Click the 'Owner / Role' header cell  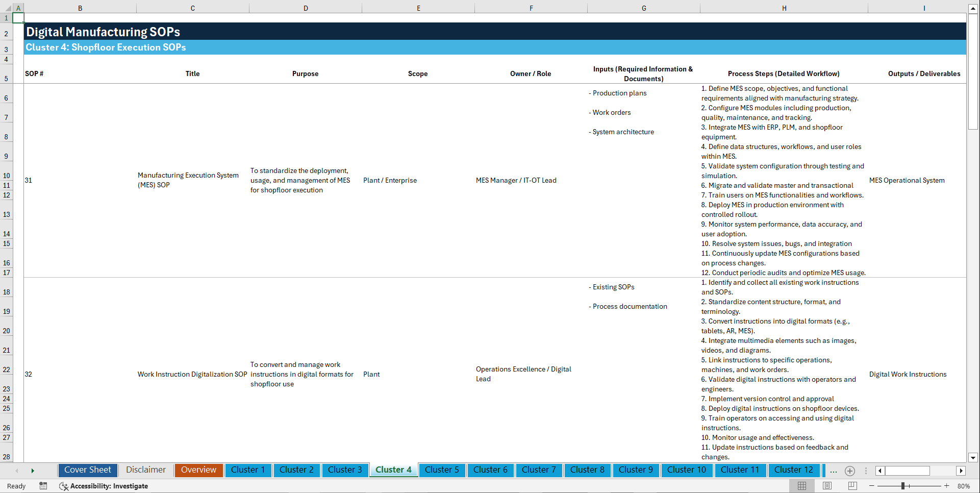click(531, 73)
